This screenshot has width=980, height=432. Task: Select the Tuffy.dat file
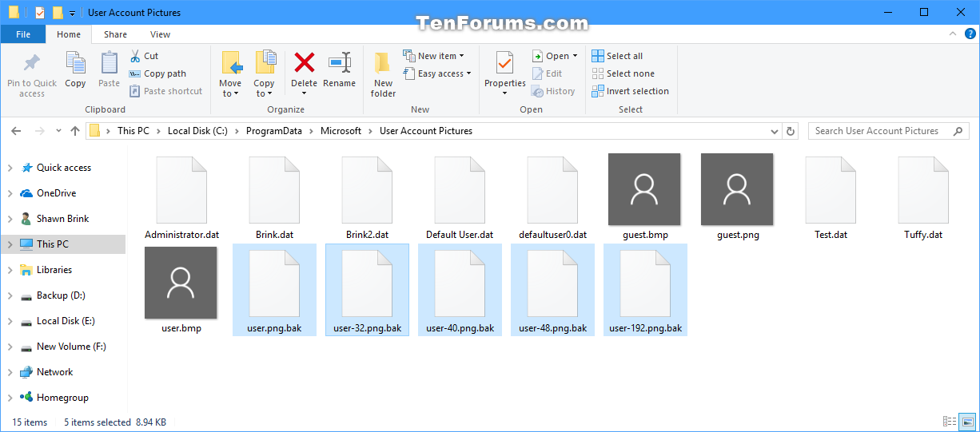coord(923,197)
